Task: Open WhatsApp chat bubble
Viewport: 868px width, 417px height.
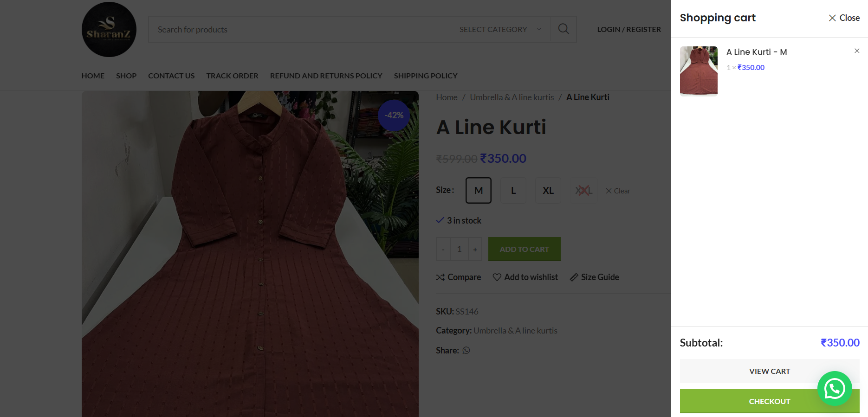Action: [x=834, y=389]
